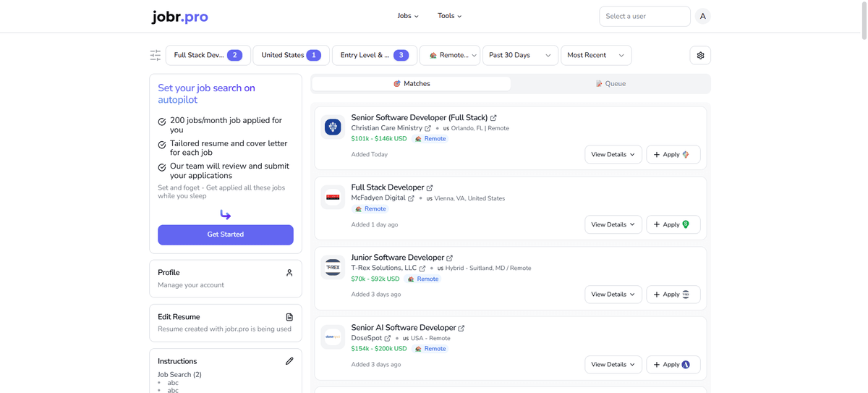Open external link beside Senior Software Developer (Full Stack)

pyautogui.click(x=493, y=118)
